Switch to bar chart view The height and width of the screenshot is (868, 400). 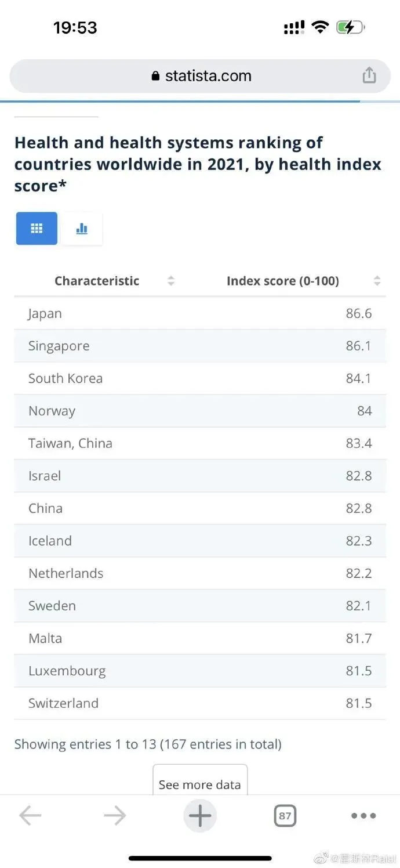pyautogui.click(x=82, y=229)
